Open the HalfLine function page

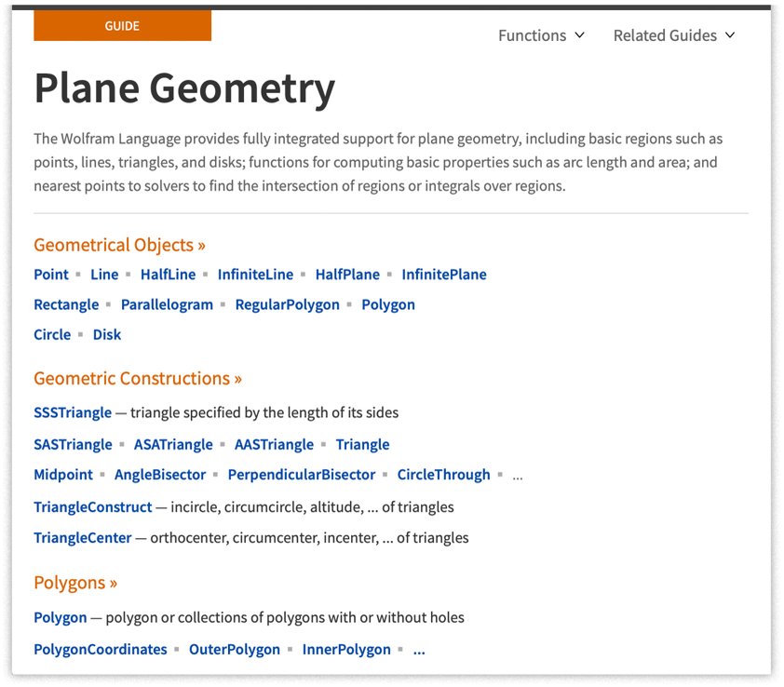pyautogui.click(x=168, y=275)
